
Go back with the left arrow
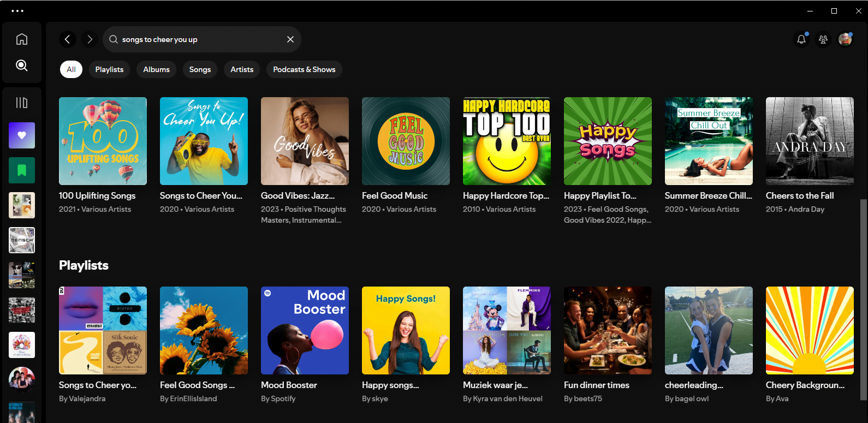coord(68,39)
